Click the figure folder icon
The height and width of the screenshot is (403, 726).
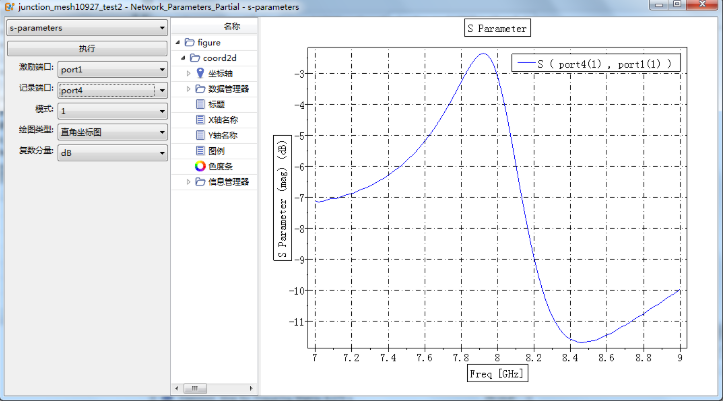pos(189,43)
